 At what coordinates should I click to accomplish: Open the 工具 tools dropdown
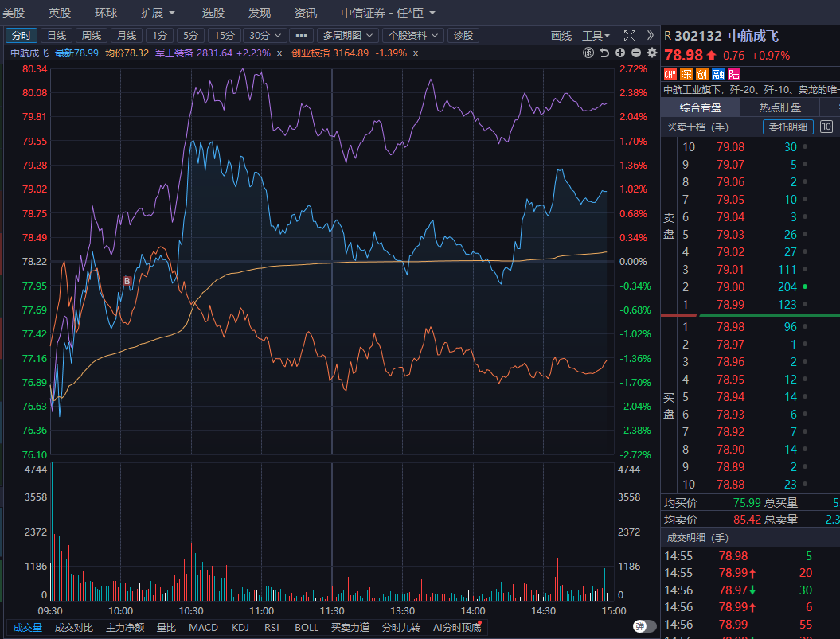click(596, 36)
